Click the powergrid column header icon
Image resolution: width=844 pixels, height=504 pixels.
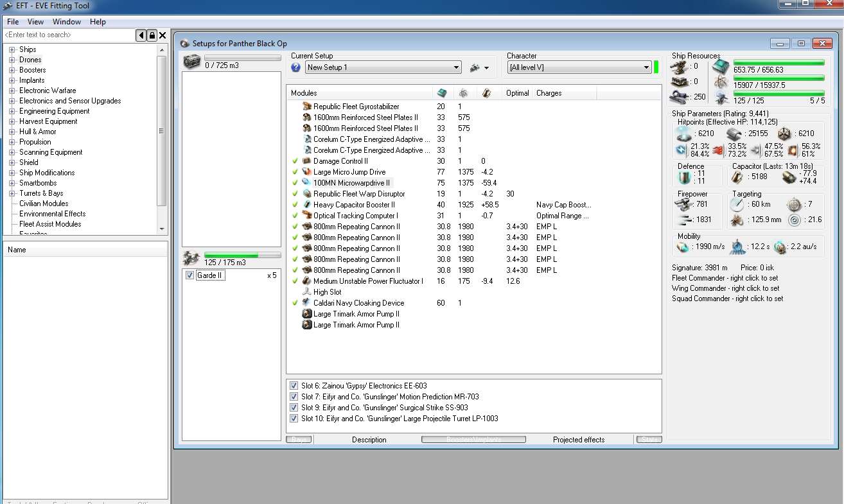(464, 93)
